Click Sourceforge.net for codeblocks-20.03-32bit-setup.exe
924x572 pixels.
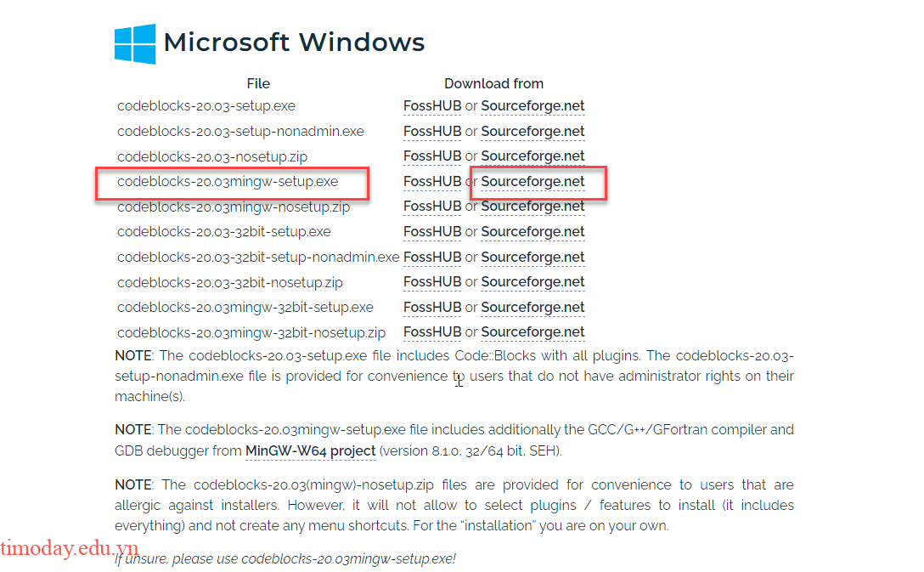tap(532, 232)
